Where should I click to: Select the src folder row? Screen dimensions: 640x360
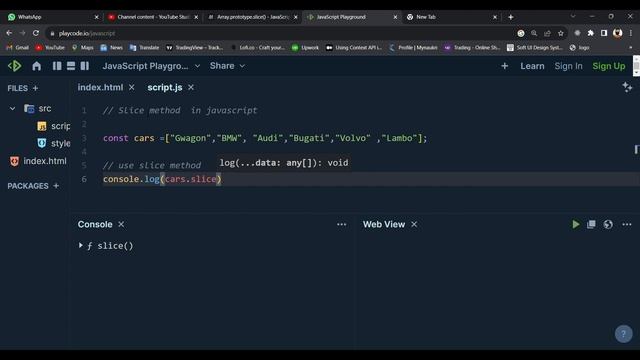(38, 109)
